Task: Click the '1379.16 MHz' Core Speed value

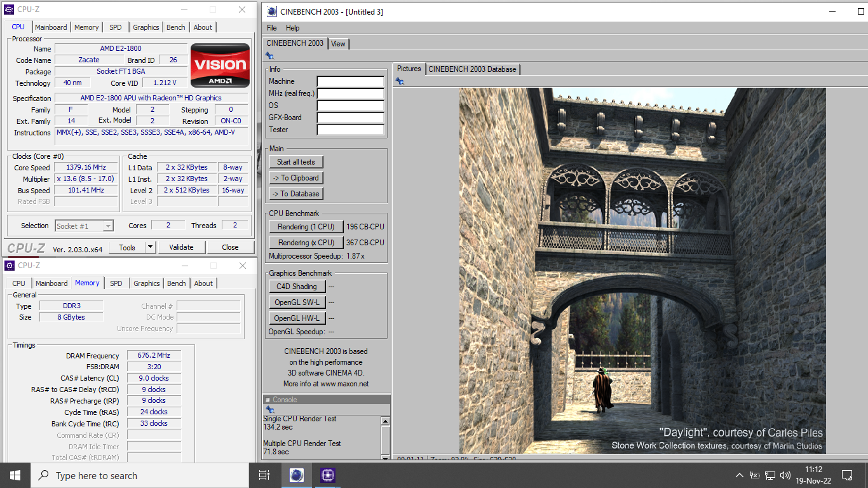Action: 86,168
